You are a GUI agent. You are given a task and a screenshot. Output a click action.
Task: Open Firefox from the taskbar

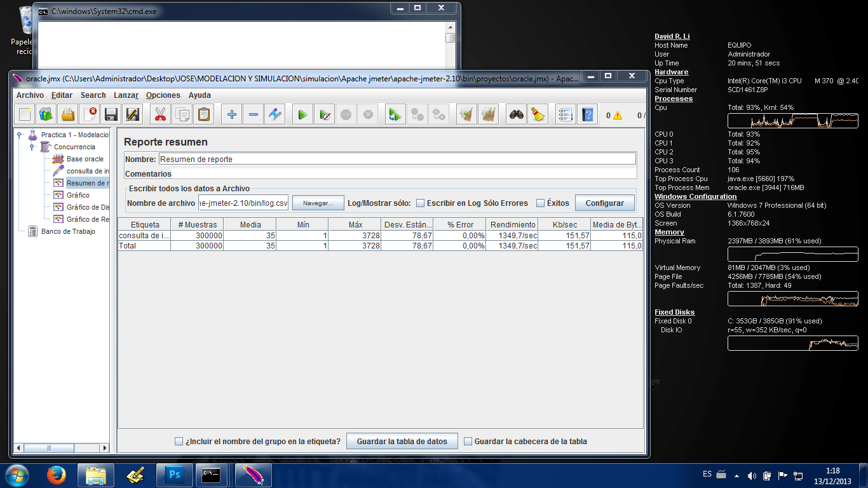(56, 475)
